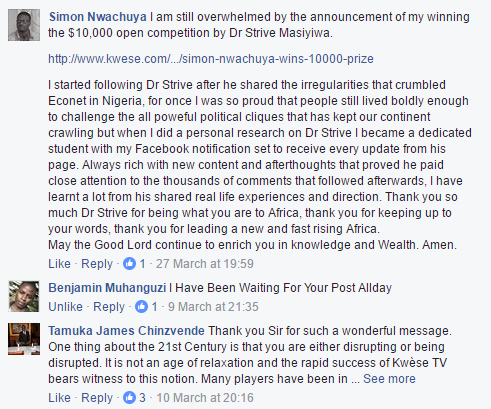This screenshot has height=409, width=491.
Task: Reply to Benjamin Muhanguzi's comment
Action: 109,307
